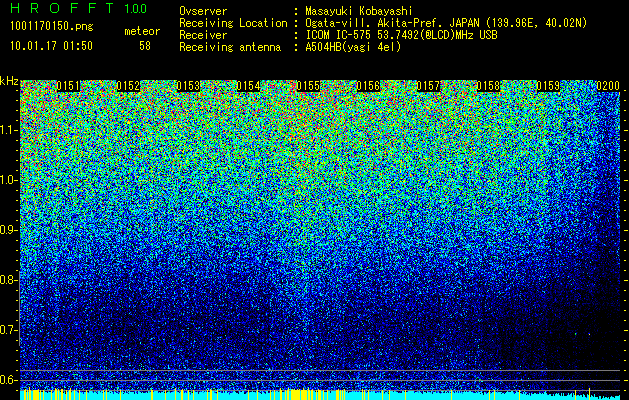Click the 0200 time marker
The image size is (629, 400).
[x=608, y=86]
